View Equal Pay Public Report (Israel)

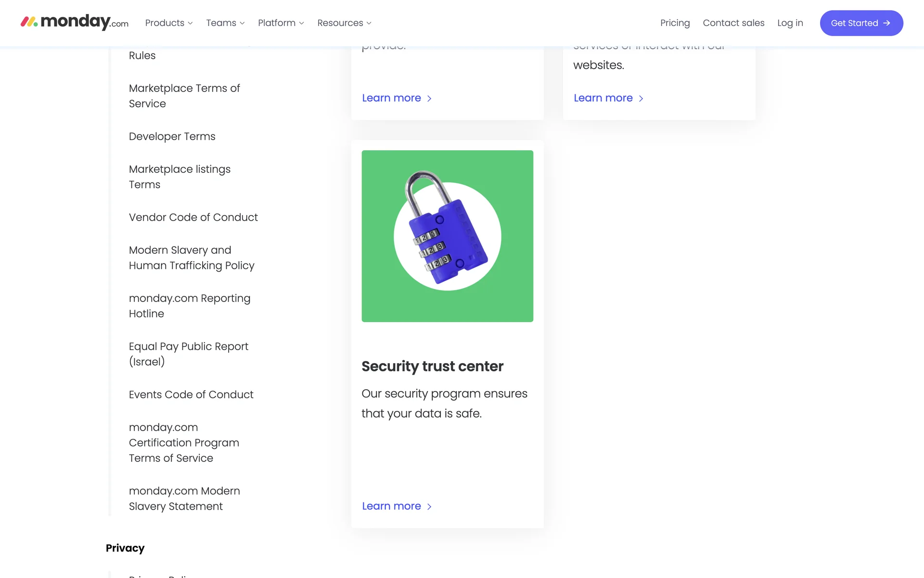pyautogui.click(x=188, y=354)
